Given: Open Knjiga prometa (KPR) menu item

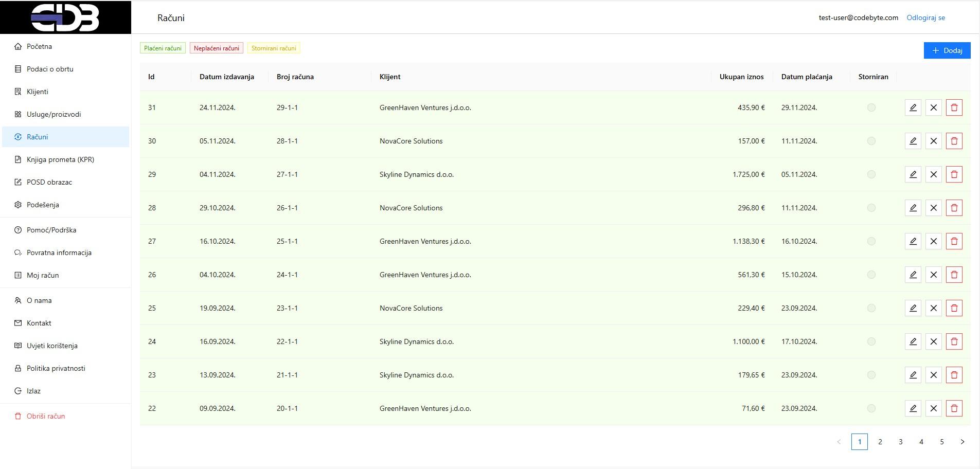Looking at the screenshot, I should point(60,159).
